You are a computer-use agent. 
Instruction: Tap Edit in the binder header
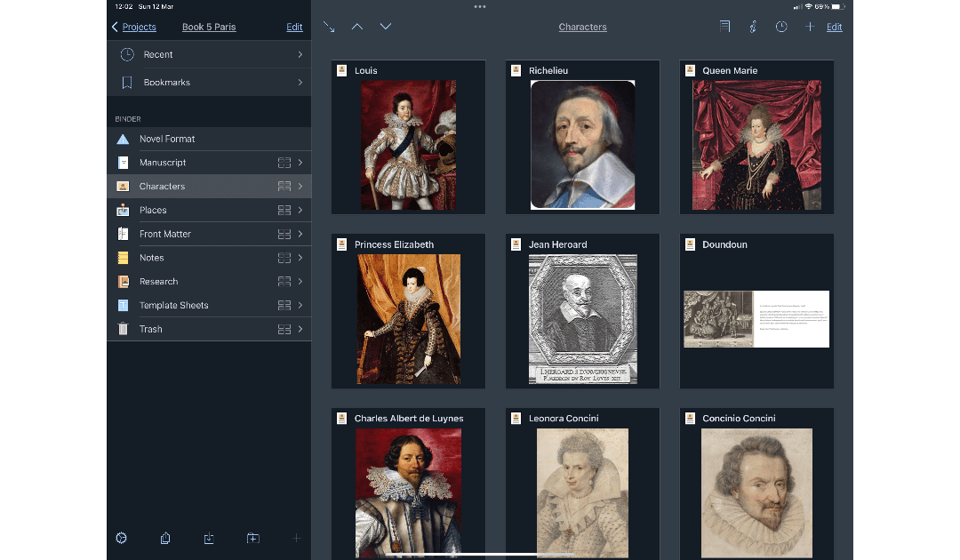click(x=294, y=27)
